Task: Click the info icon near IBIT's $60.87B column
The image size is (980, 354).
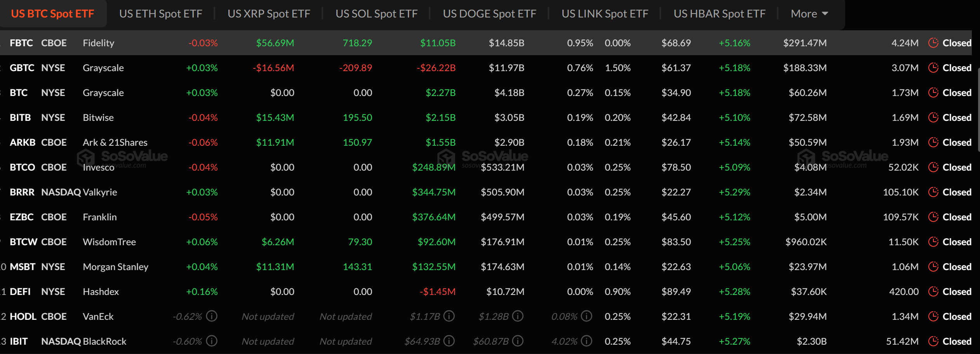Action: tap(518, 341)
